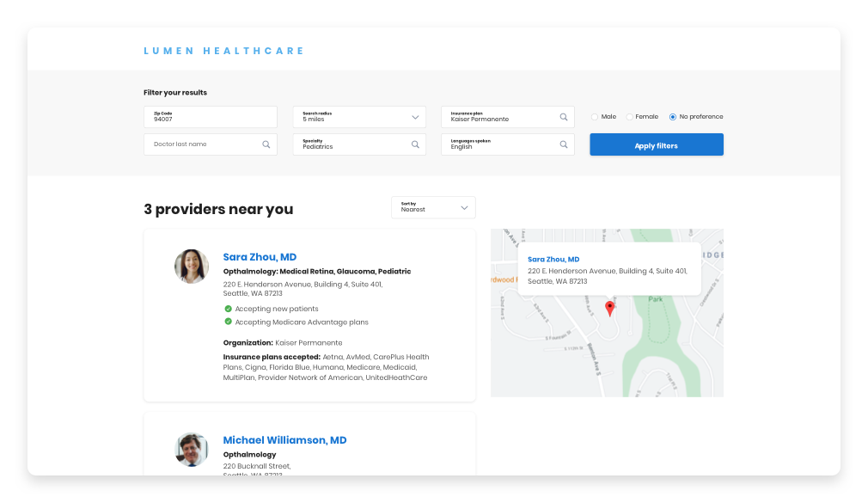Screen dimensions: 868x503
Task: Click Sara Zhou's profile photo
Action: pos(192,267)
